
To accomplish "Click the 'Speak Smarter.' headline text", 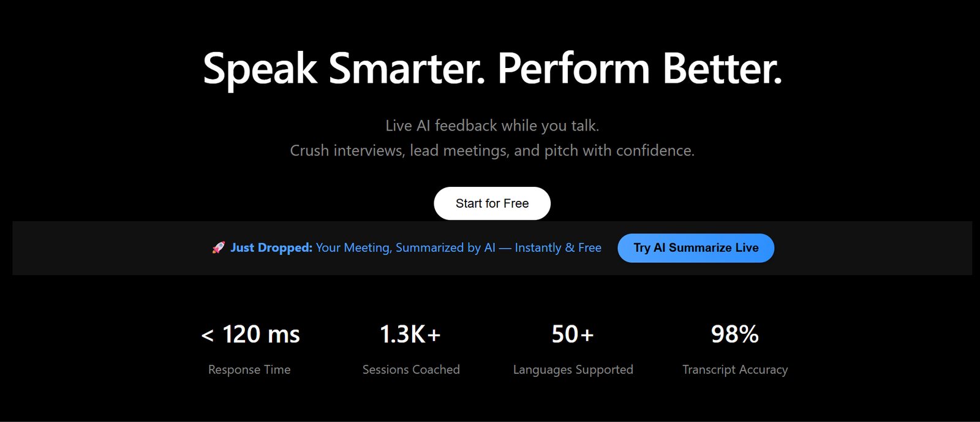I will [344, 69].
